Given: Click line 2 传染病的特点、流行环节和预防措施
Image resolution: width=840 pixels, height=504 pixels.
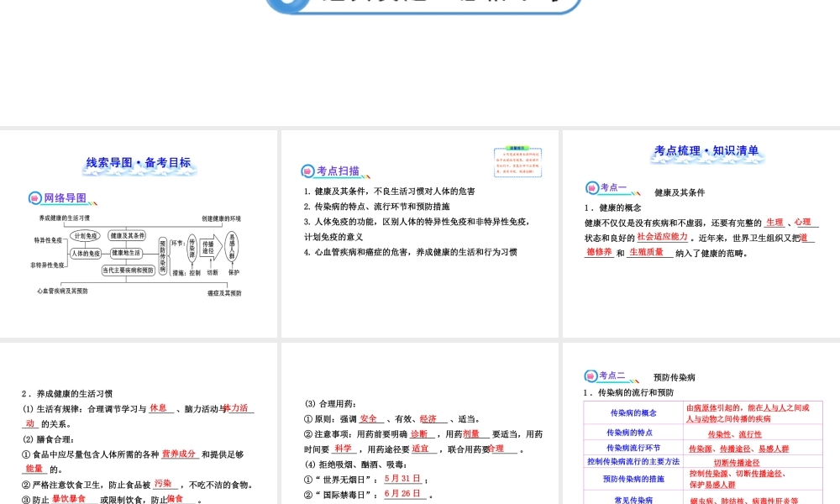Looking at the screenshot, I should click(x=376, y=206).
